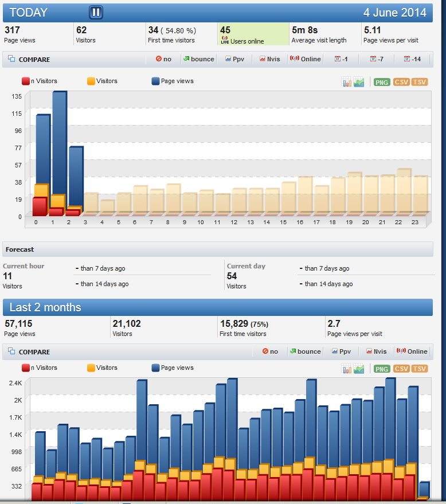Switch today's chart to area view
Image resolution: width=446 pixels, height=504 pixels.
[359, 82]
